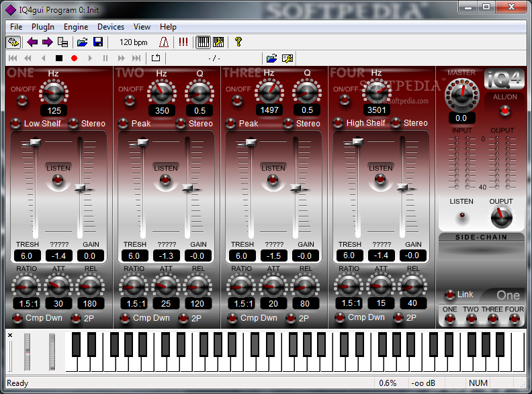Toggle LISTEN LED in band ONE
The height and width of the screenshot is (394, 532).
(58, 180)
